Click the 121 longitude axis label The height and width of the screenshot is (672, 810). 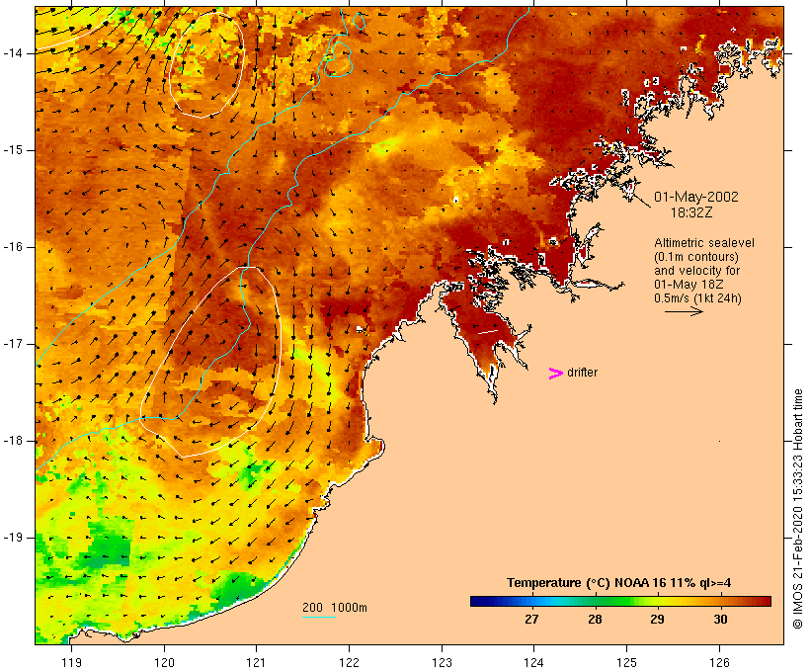coord(256,662)
